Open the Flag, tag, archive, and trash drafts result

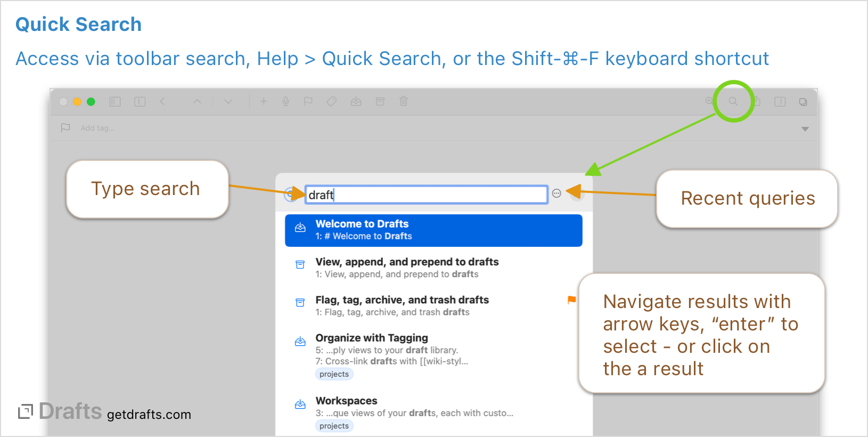(x=433, y=306)
